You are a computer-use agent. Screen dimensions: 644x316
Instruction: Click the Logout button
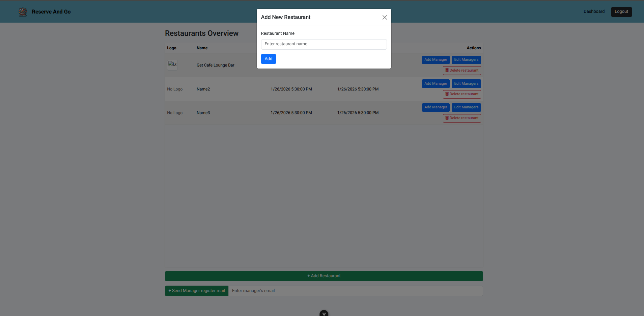[x=621, y=12]
